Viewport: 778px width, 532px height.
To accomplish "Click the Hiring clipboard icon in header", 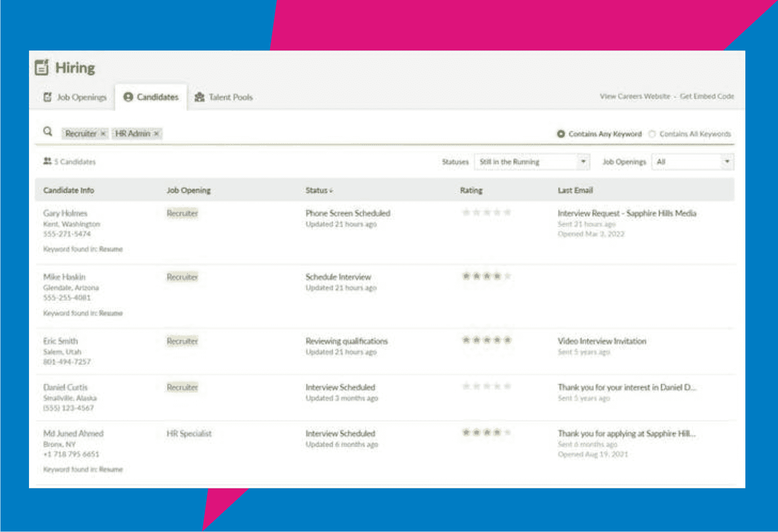I will [x=42, y=67].
